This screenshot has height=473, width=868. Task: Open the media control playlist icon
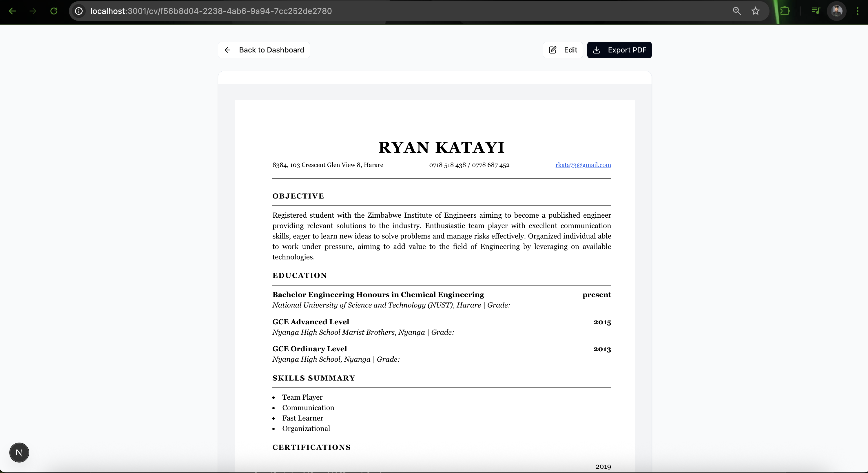pos(816,11)
